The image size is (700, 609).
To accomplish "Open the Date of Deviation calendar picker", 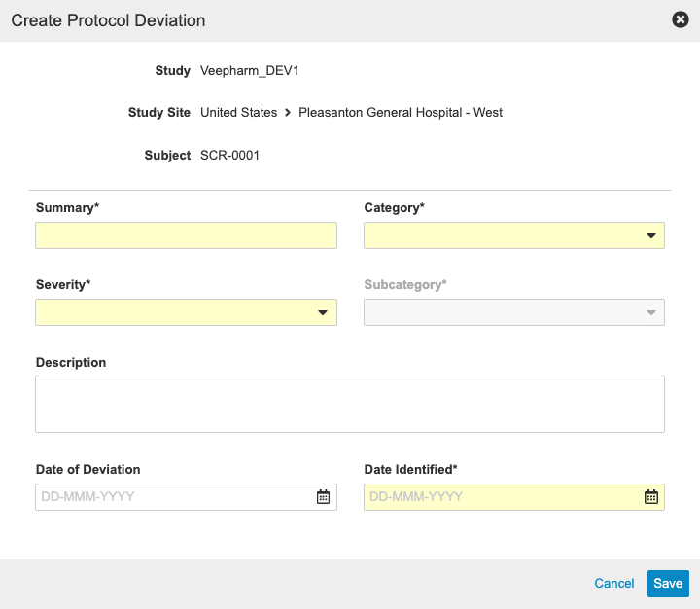I will pyautogui.click(x=324, y=497).
